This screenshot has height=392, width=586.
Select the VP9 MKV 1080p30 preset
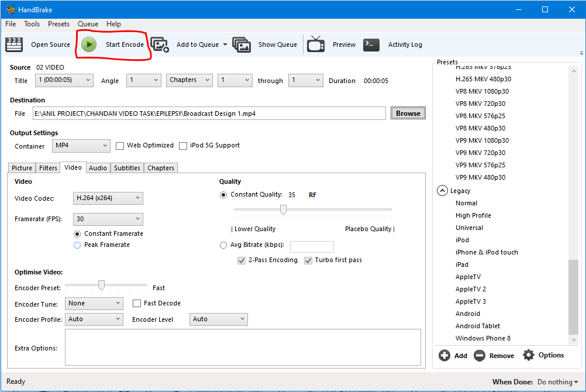click(x=482, y=140)
